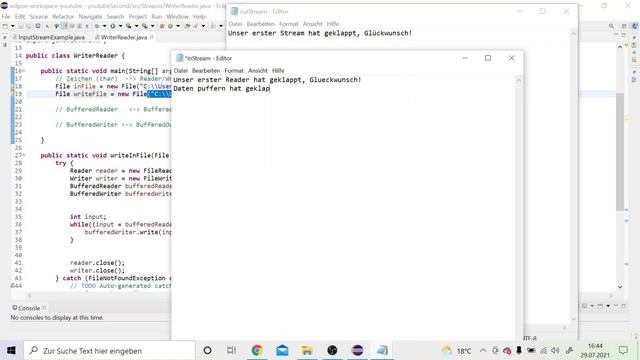
Task: Select the Java perspective icon at top right
Action: coord(635,26)
